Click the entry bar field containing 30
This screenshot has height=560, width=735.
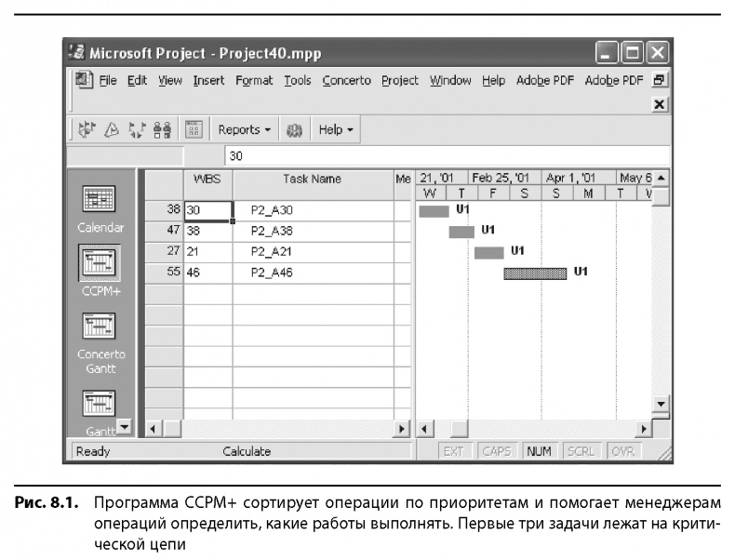[447, 156]
